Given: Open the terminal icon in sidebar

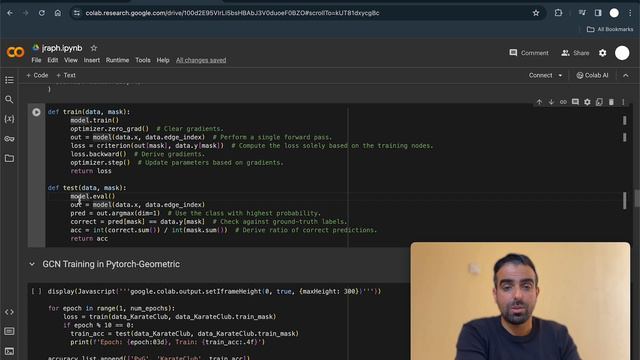Looking at the screenshot, I should [x=9, y=351].
